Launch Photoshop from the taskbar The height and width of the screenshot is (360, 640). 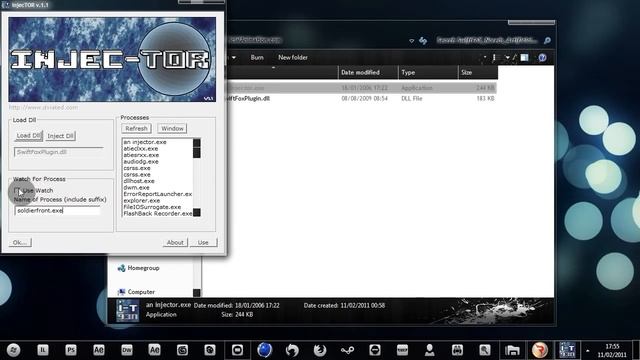[x=71, y=350]
